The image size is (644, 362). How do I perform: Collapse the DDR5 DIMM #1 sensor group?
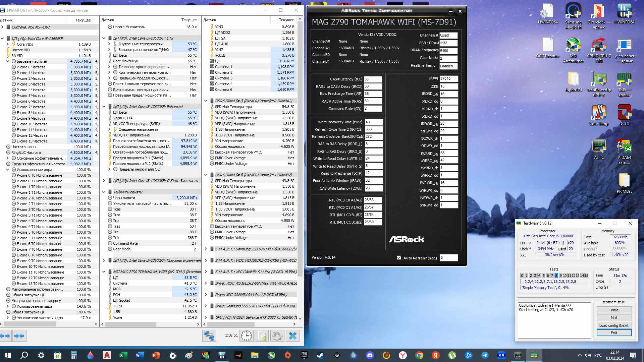(206, 101)
